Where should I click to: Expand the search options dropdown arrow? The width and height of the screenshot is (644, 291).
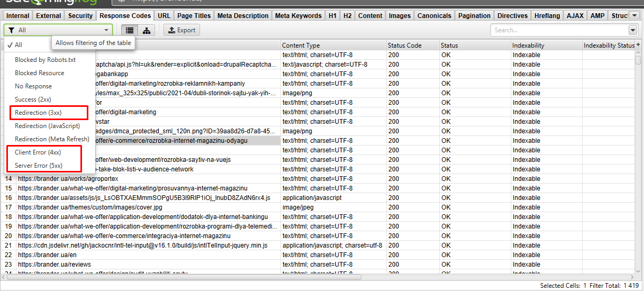(633, 30)
